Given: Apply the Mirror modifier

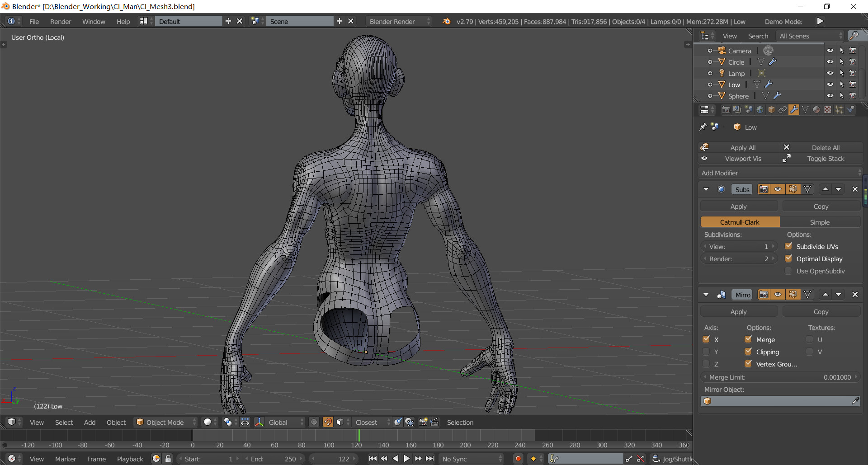Looking at the screenshot, I should pos(739,311).
